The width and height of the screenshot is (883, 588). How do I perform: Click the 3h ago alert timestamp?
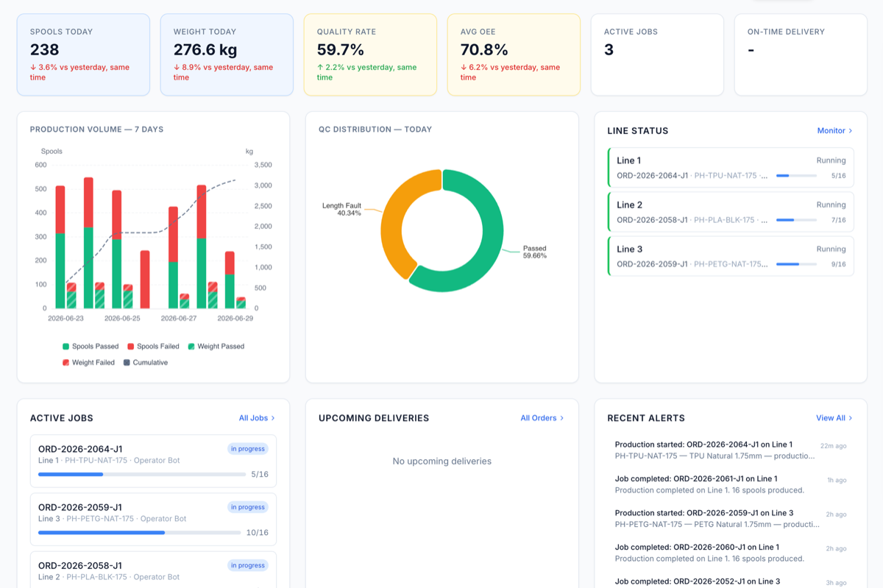(837, 583)
